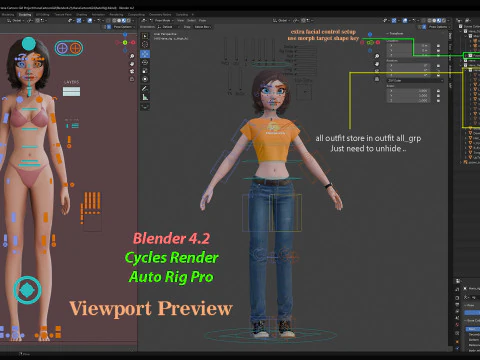
Task: Click the perspective/orthographic icon in right viewport
Action: (x=377, y=79)
